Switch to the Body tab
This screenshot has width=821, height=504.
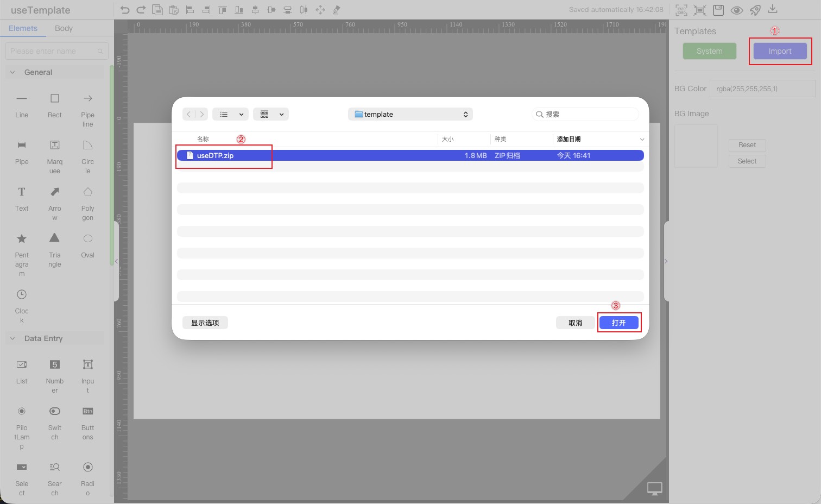click(x=64, y=28)
